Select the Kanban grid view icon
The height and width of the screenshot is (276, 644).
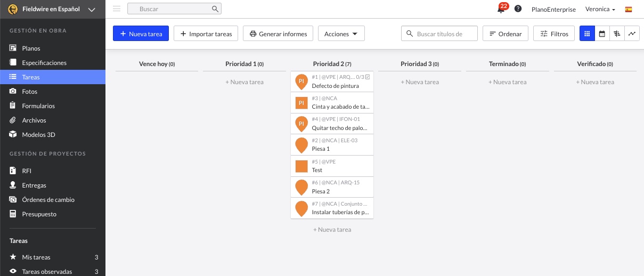tap(587, 34)
